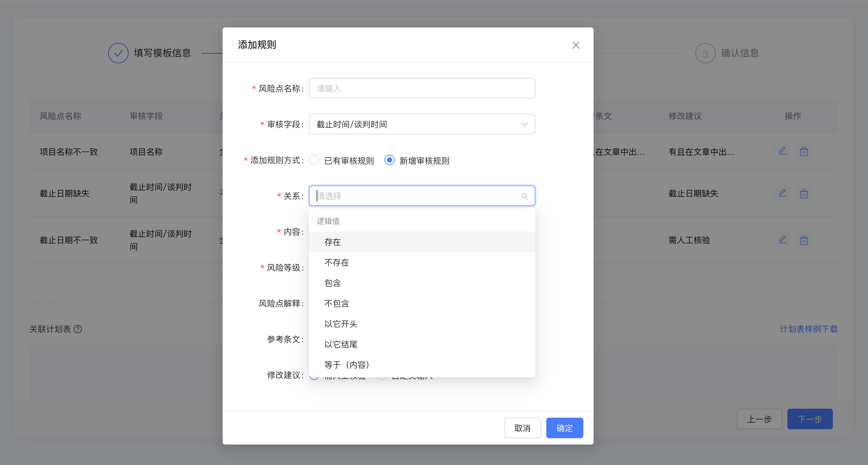The image size is (868, 465).
Task: Choose 不包含 from the dropdown list
Action: [337, 303]
